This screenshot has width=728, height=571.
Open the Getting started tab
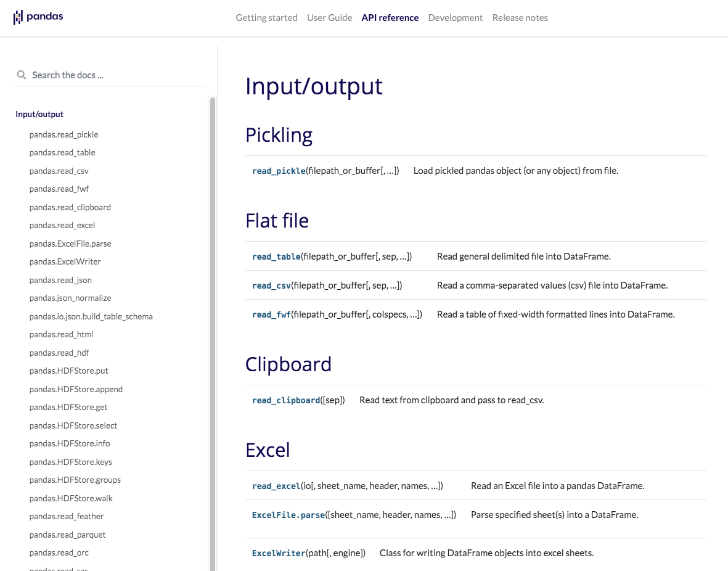(266, 18)
